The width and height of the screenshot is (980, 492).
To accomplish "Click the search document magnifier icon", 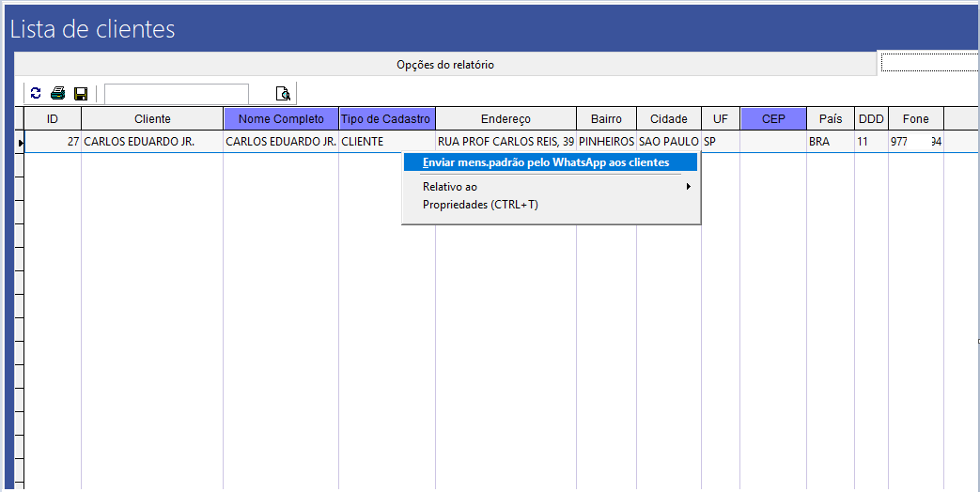I will point(282,93).
